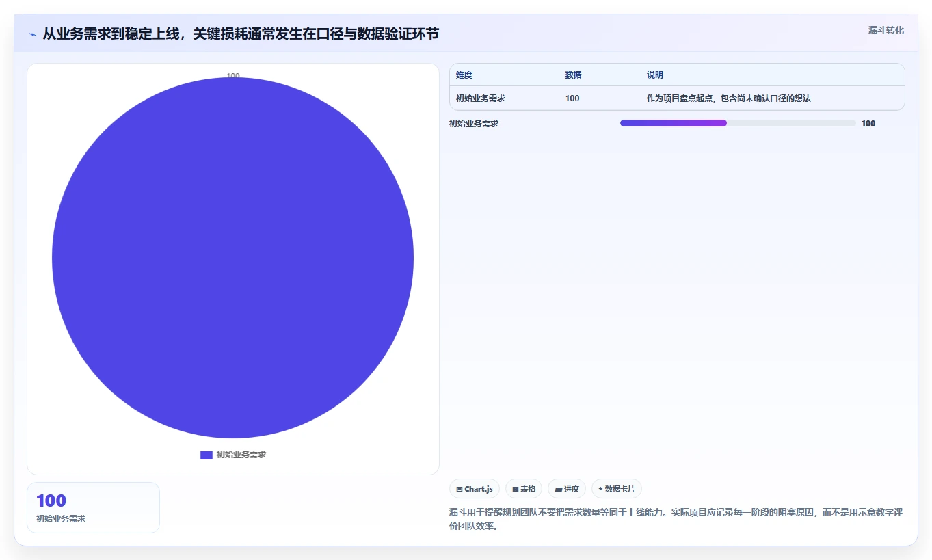
Task: Click the icon before the slide title
Action: [x=32, y=34]
